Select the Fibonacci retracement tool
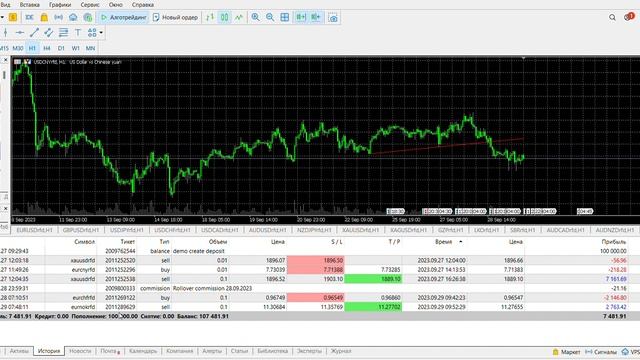Screen dimensions: 640x360 coord(63,33)
